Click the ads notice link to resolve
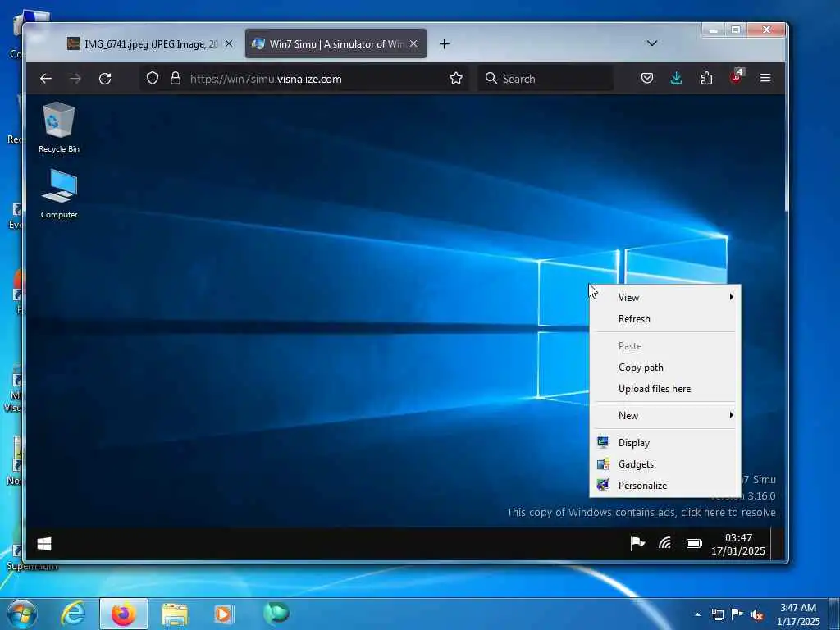This screenshot has width=840, height=630. click(x=641, y=512)
